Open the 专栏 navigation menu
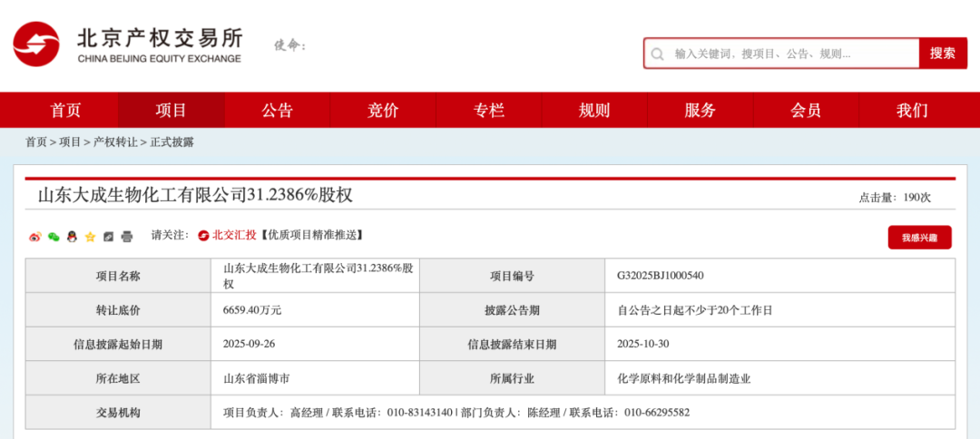 pyautogui.click(x=489, y=111)
